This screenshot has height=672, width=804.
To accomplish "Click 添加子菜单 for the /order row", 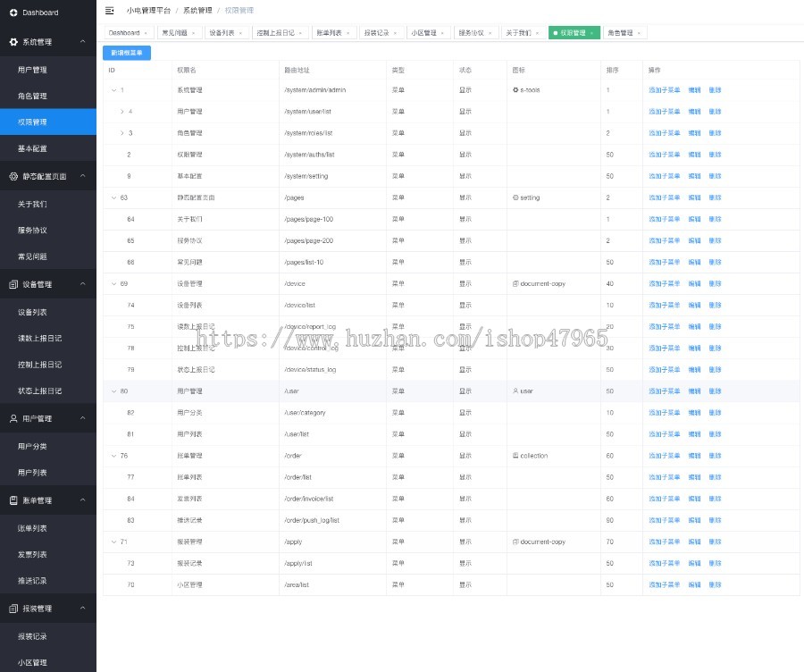I will click(x=664, y=456).
